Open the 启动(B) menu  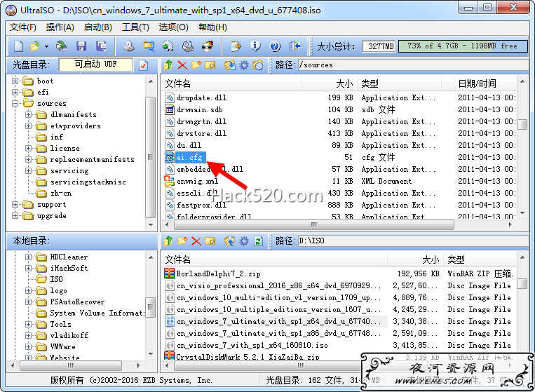coord(98,27)
